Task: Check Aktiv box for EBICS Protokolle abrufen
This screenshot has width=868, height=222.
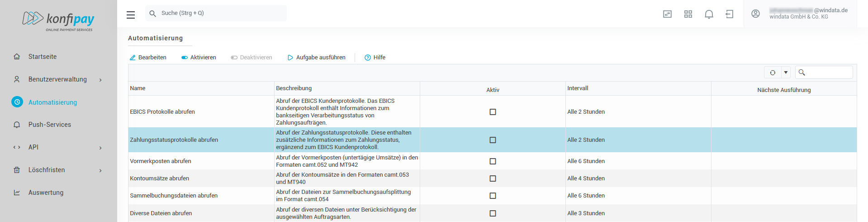Action: 493,112
